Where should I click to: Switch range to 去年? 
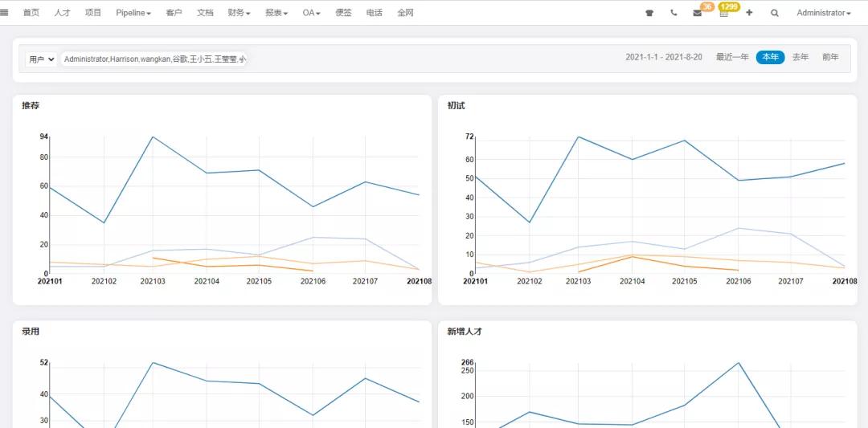point(800,58)
